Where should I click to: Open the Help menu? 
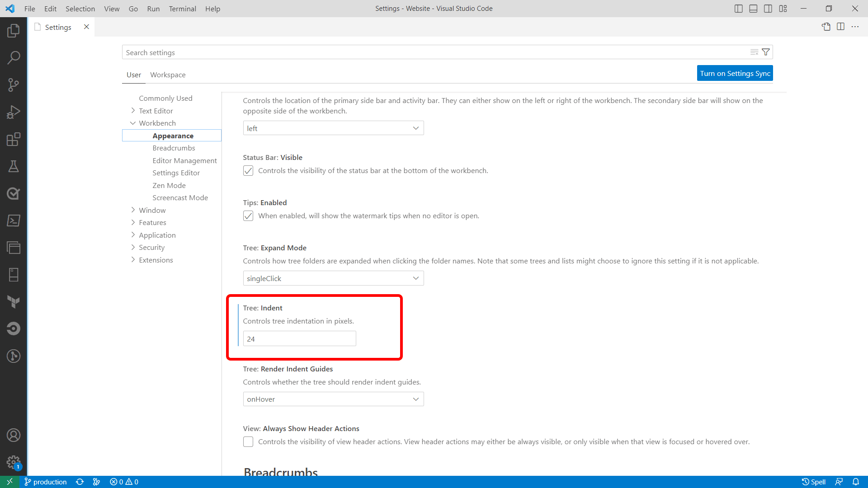212,9
